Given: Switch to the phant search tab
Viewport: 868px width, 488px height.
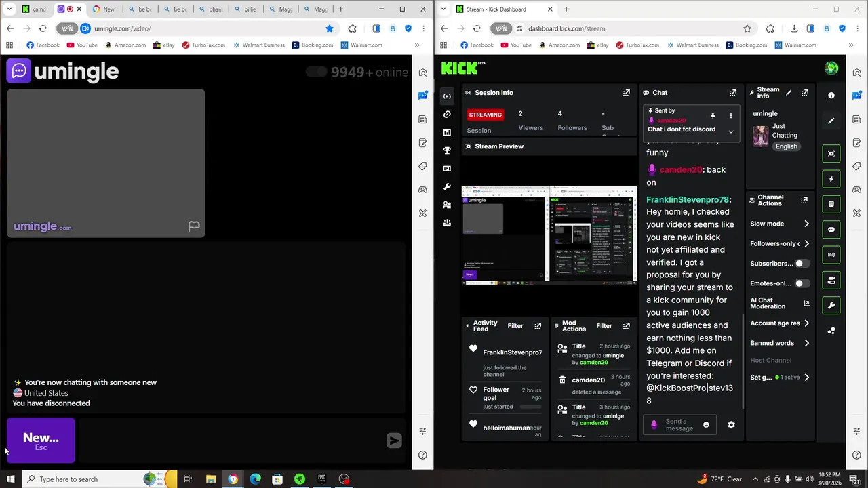Looking at the screenshot, I should click(210, 9).
